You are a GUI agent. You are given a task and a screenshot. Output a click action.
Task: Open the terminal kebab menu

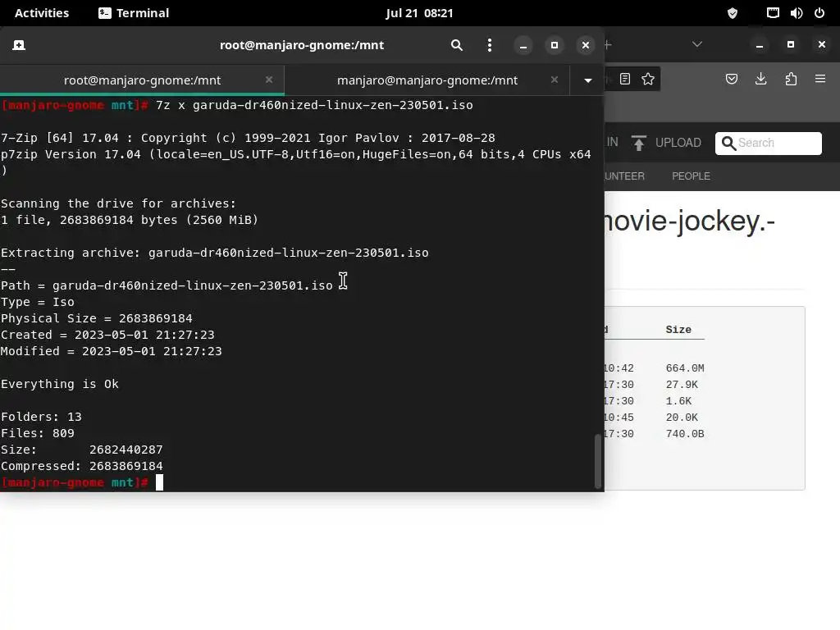[489, 45]
